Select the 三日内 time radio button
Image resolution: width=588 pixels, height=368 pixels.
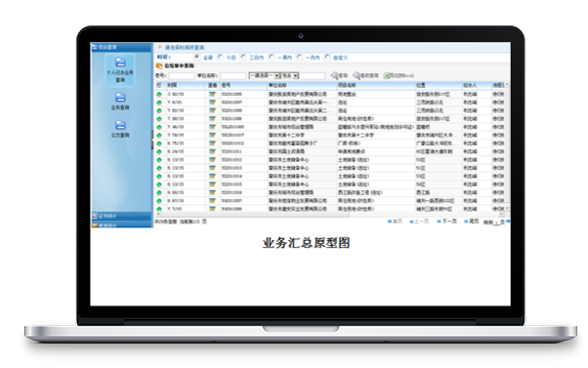(x=243, y=57)
